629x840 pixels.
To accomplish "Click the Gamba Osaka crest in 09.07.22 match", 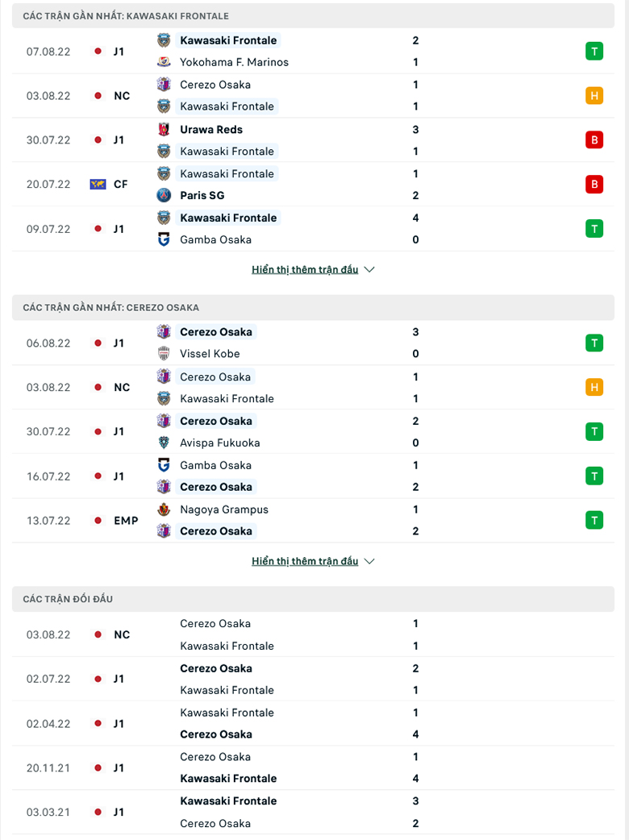I will (164, 239).
